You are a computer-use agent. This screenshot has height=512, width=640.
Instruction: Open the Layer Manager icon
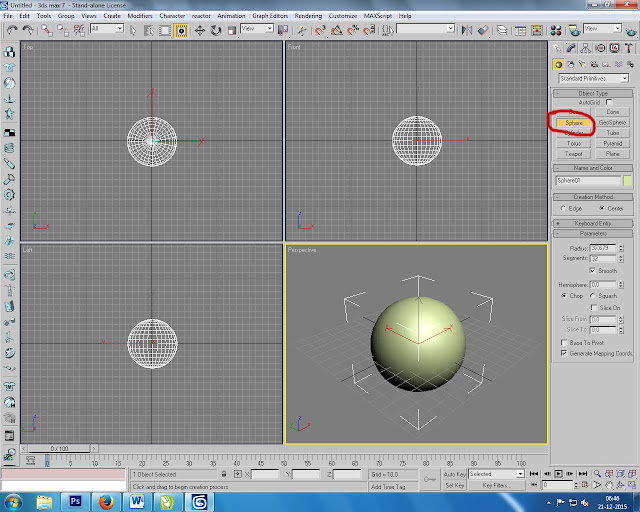(502, 30)
